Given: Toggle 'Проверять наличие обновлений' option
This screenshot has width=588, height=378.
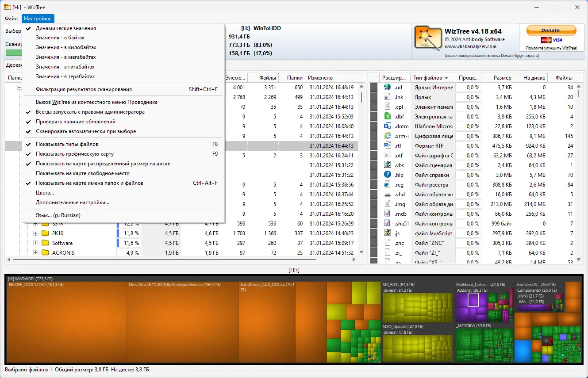Looking at the screenshot, I should [123, 122].
